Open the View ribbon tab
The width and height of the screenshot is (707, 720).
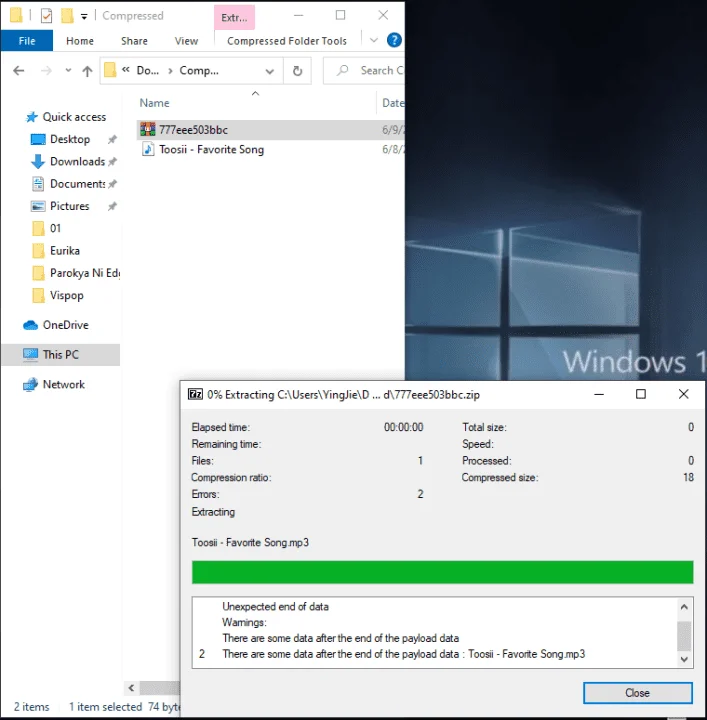point(186,41)
